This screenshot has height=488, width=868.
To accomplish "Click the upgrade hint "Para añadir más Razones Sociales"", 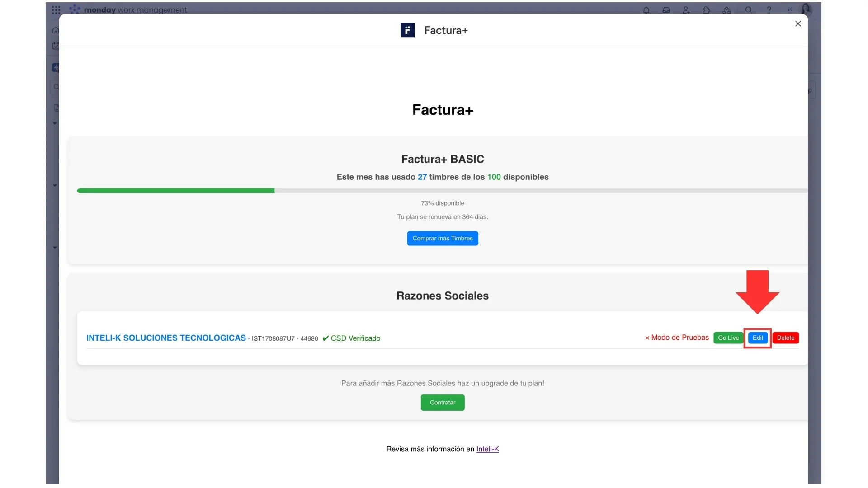I will click(443, 383).
